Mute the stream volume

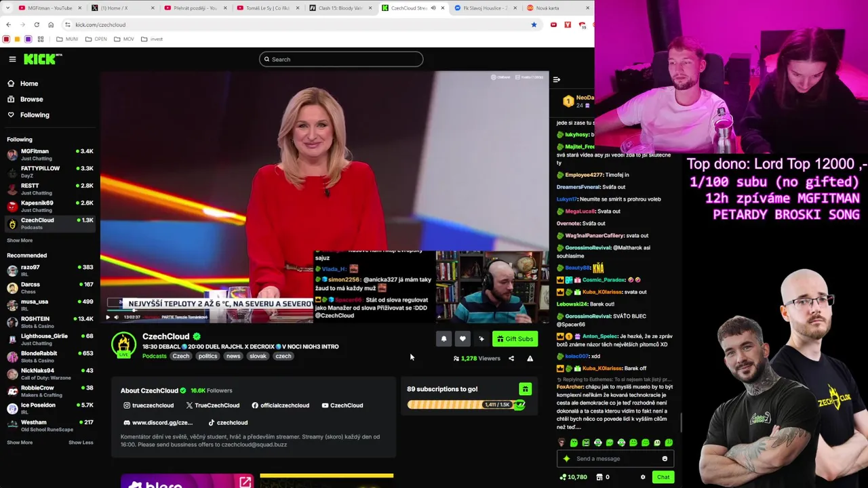tap(116, 317)
